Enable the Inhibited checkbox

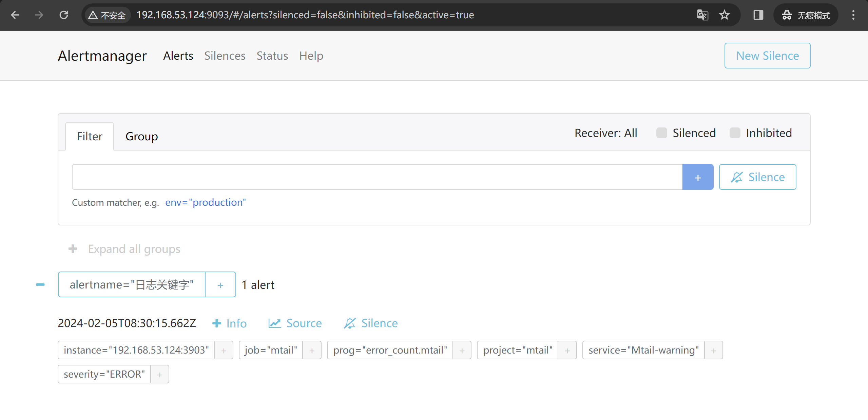pos(735,133)
